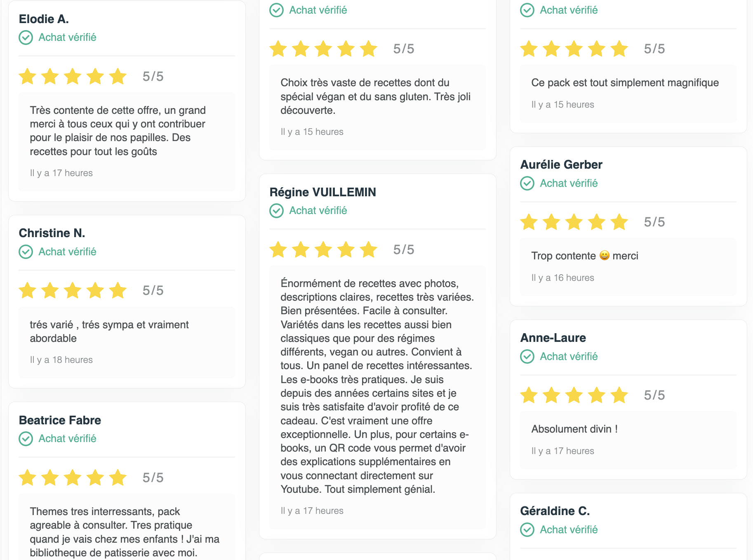Click the last star in Anne-Laure's rating

[x=619, y=395]
